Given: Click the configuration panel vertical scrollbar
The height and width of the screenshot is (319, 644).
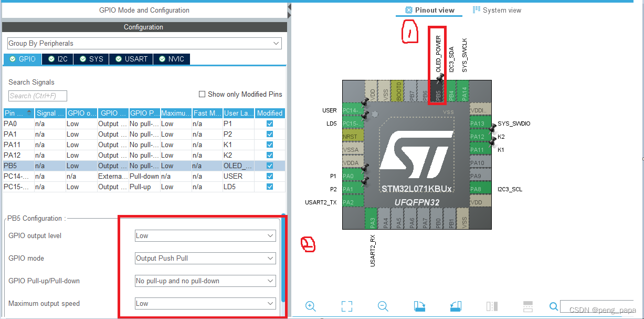Looking at the screenshot, I should pyautogui.click(x=284, y=258).
